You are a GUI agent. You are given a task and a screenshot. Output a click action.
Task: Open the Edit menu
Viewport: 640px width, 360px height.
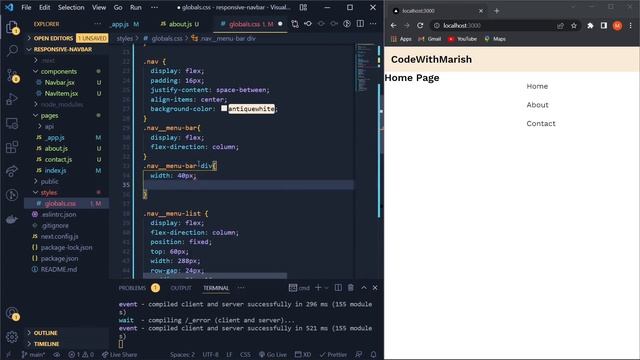44,7
